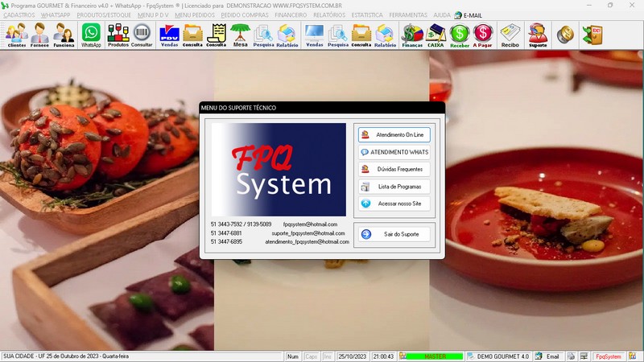Open the AJUDA menu
The image size is (644, 362).
(442, 15)
